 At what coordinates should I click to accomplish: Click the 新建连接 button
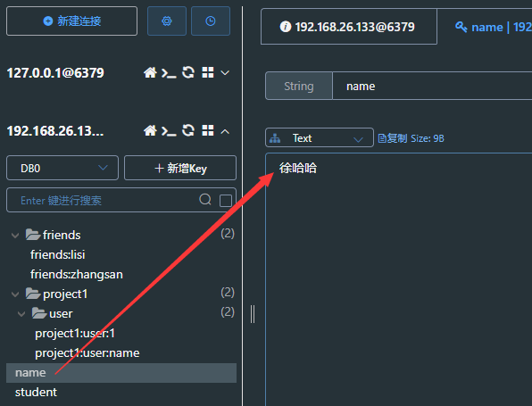point(72,21)
